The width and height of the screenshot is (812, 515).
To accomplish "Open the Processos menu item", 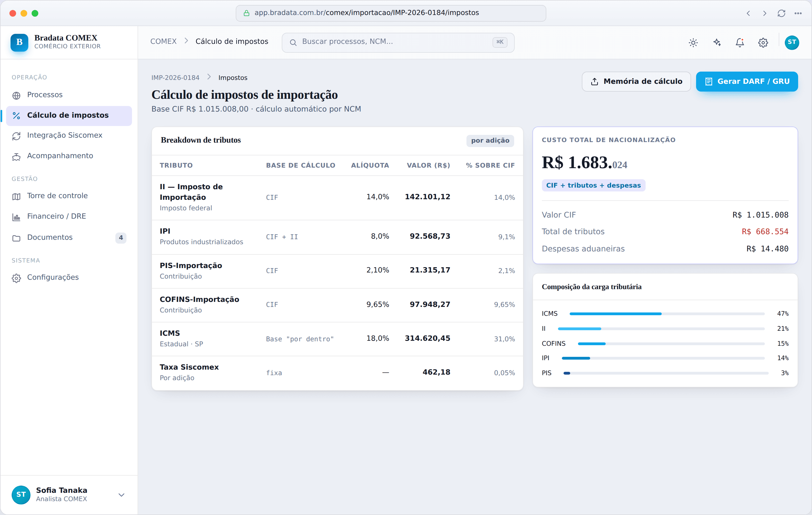I will point(69,95).
